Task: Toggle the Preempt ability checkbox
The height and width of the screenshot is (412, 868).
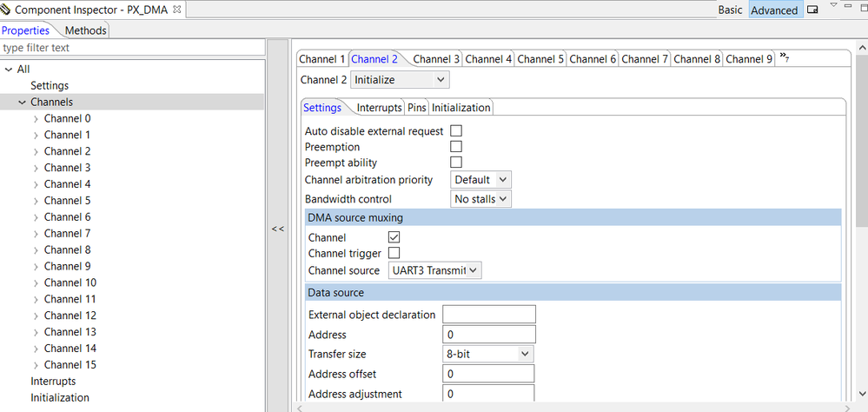Action: pos(456,163)
